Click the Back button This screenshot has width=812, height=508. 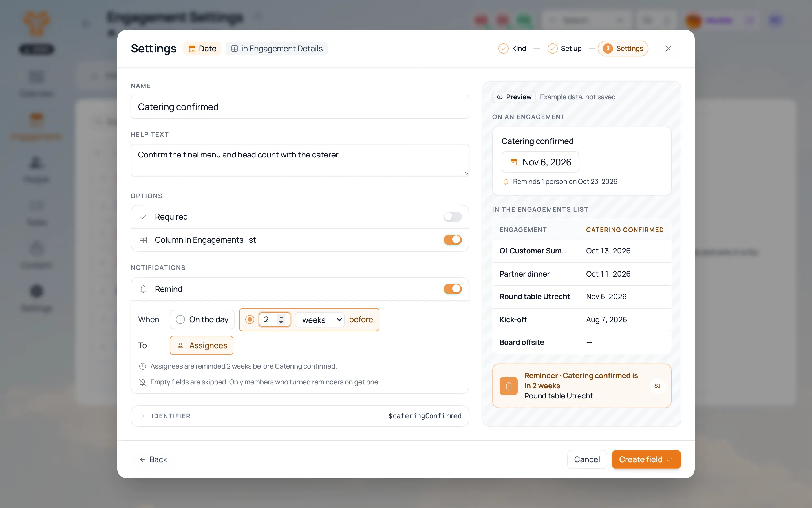pyautogui.click(x=153, y=459)
